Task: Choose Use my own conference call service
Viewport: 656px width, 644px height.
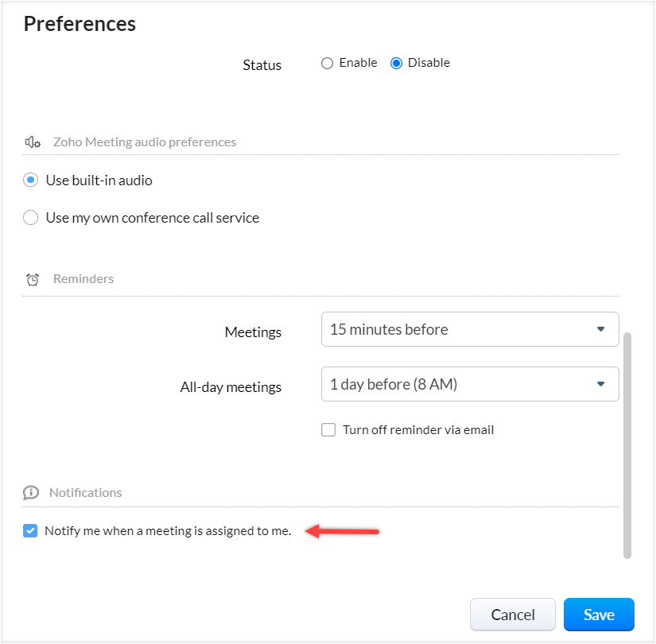Action: pos(31,218)
